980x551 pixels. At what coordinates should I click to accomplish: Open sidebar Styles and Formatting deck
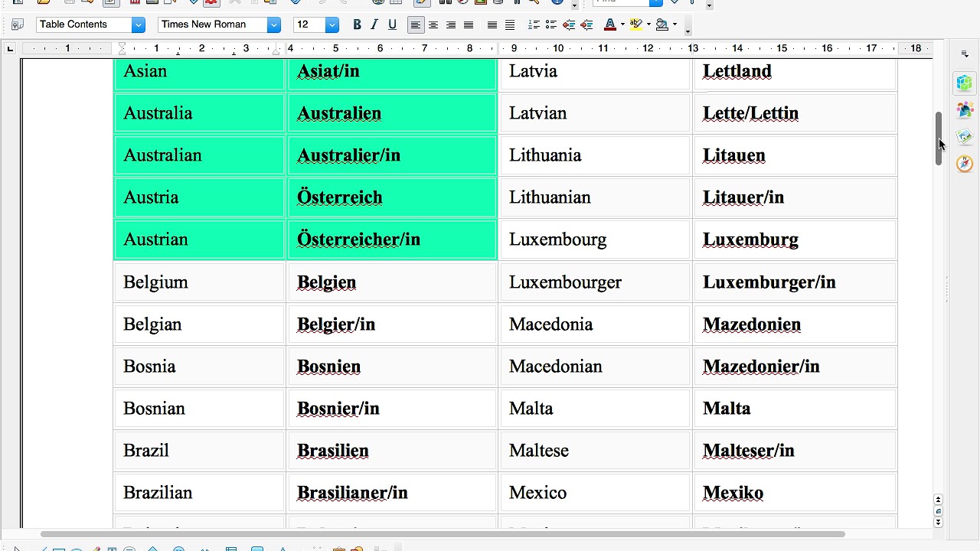pos(965,109)
